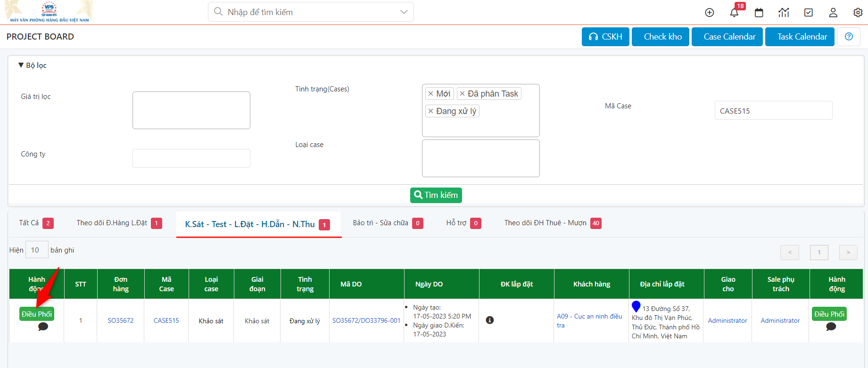Sort by the Tình trạng column header
868x368 pixels.
pyautogui.click(x=305, y=284)
